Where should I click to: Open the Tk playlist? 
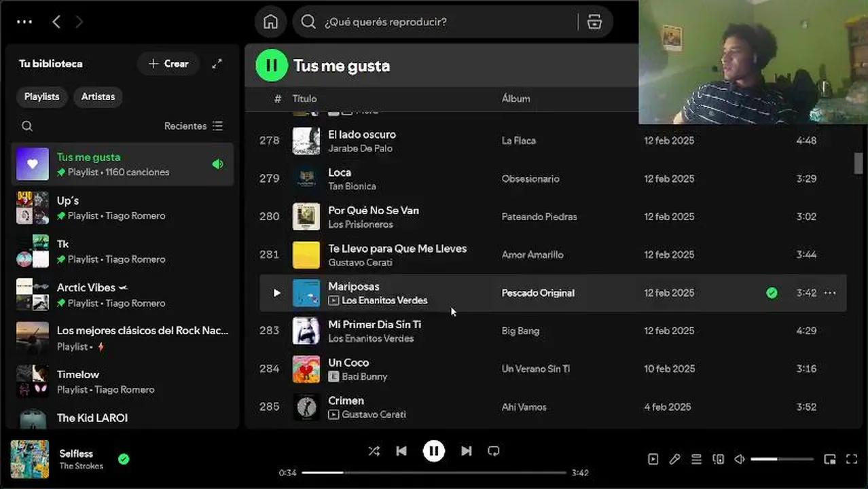pyautogui.click(x=122, y=251)
